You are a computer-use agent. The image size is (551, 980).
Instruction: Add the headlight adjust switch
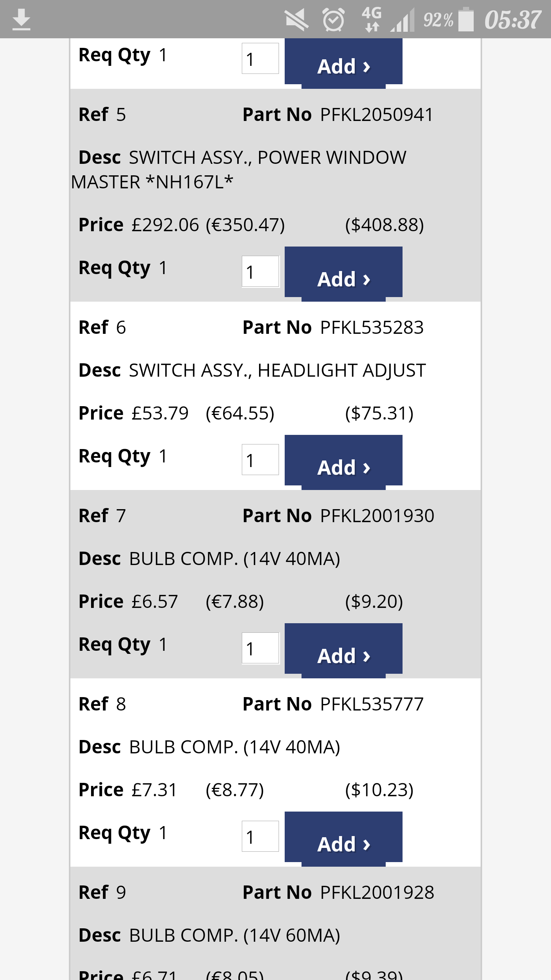click(x=343, y=462)
